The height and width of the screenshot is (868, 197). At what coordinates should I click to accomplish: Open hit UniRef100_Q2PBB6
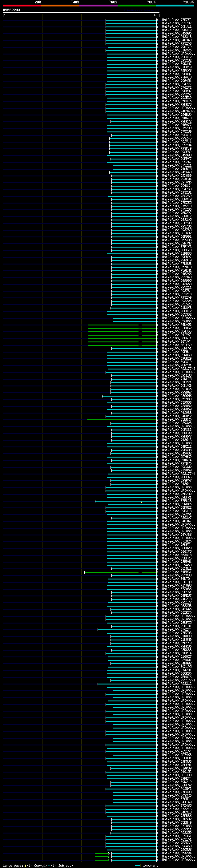click(176, 816)
